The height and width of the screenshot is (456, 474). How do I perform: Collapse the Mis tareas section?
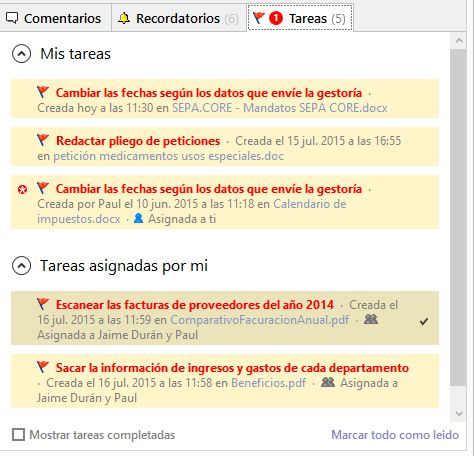21,54
